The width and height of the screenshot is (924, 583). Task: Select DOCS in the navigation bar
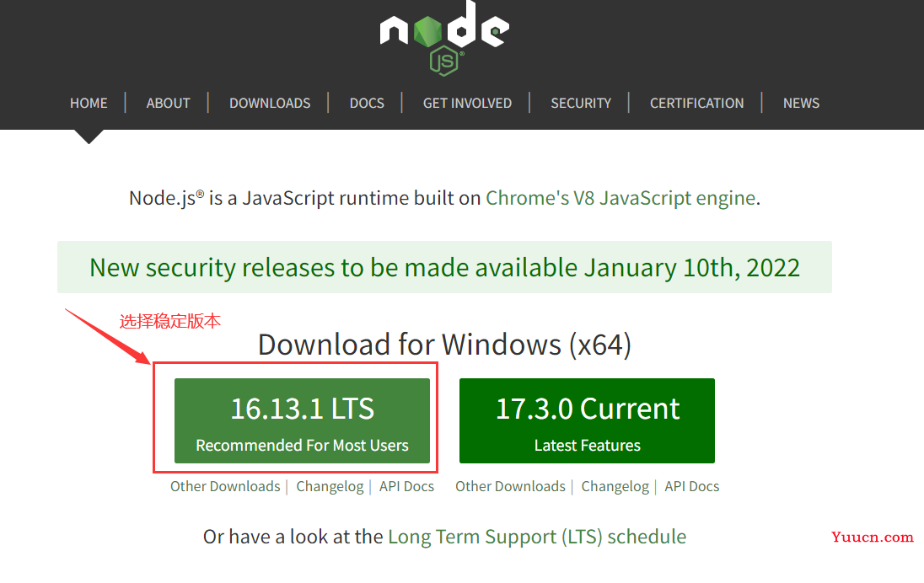(367, 103)
